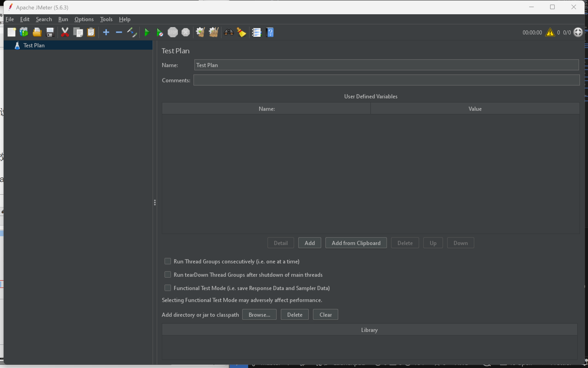The width and height of the screenshot is (588, 368).
Task: Save the test plan with the disk icon
Action: tap(50, 32)
